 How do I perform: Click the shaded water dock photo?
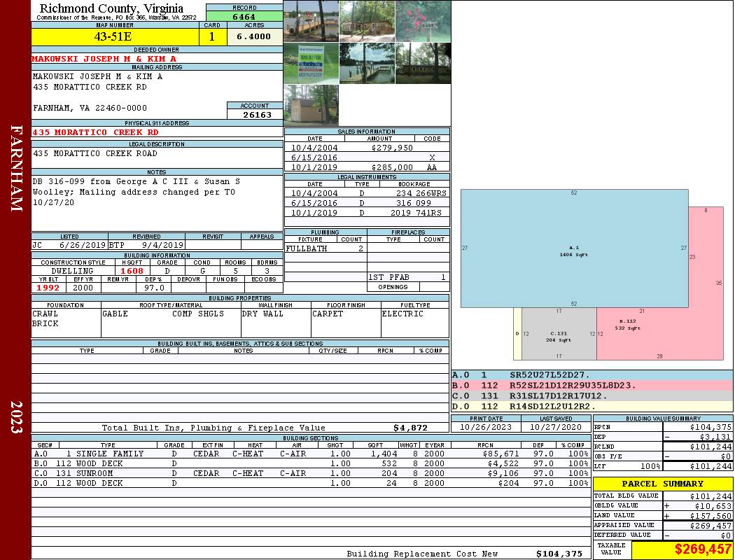coord(367,63)
